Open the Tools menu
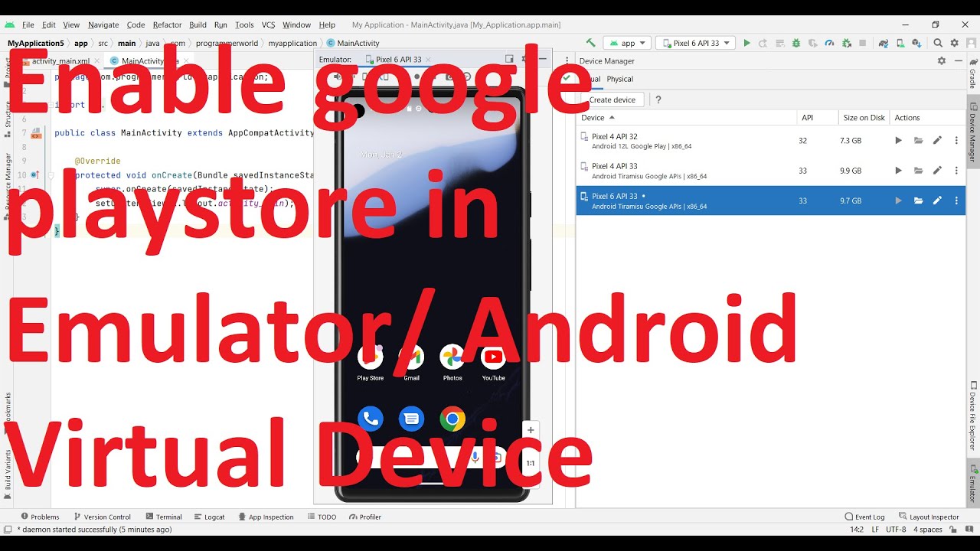The image size is (980, 551). [244, 24]
